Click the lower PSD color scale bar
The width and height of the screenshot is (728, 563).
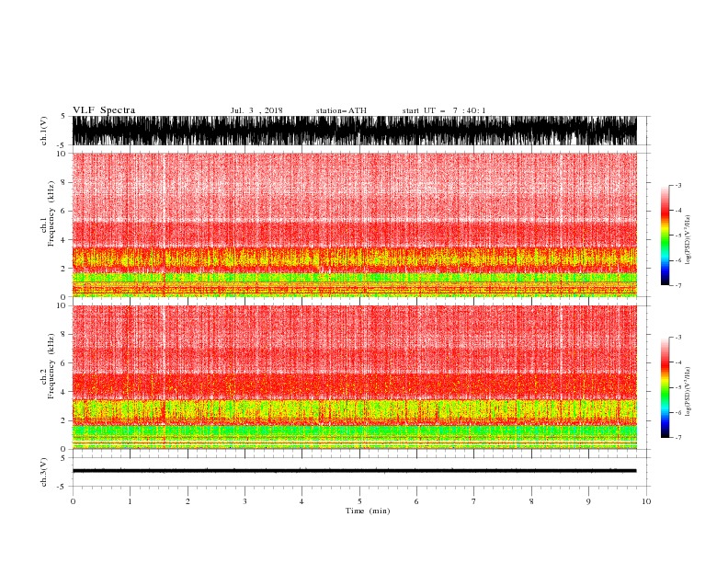tap(665, 387)
